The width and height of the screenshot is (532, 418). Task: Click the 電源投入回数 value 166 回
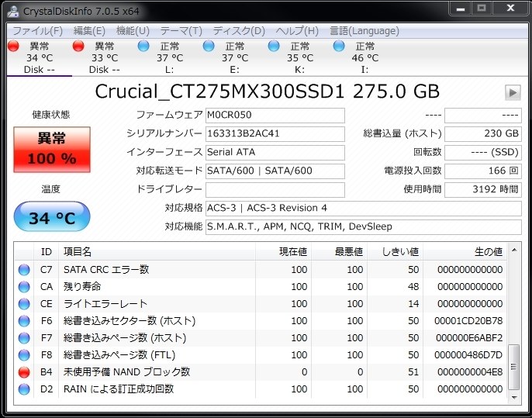[x=483, y=171]
